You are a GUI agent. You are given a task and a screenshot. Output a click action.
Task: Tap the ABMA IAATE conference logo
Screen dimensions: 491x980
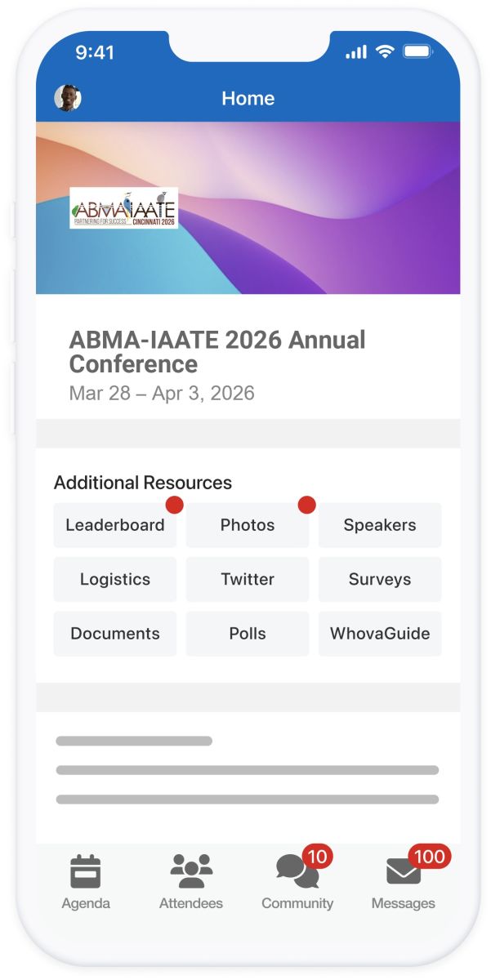tap(123, 208)
